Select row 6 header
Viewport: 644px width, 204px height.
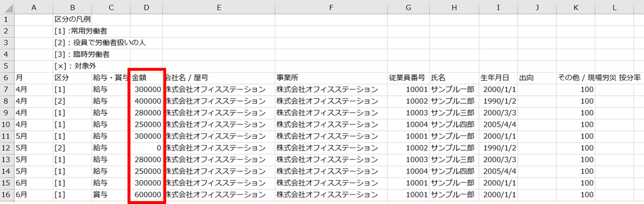7,78
